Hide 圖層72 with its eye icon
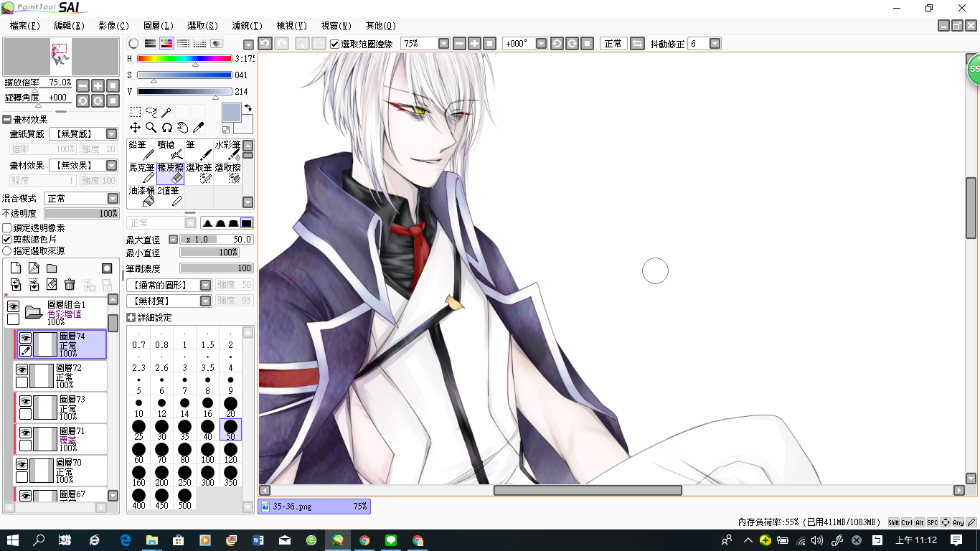The width and height of the screenshot is (980, 551). [22, 370]
